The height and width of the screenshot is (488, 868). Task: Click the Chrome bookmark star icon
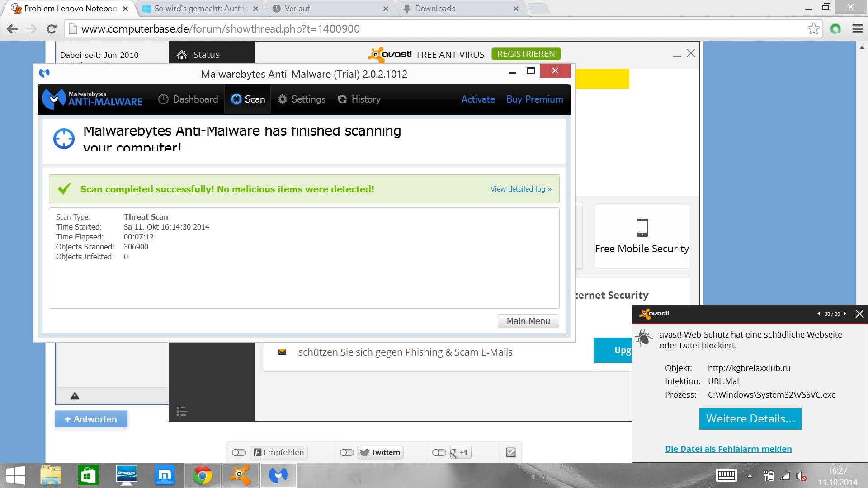point(813,29)
